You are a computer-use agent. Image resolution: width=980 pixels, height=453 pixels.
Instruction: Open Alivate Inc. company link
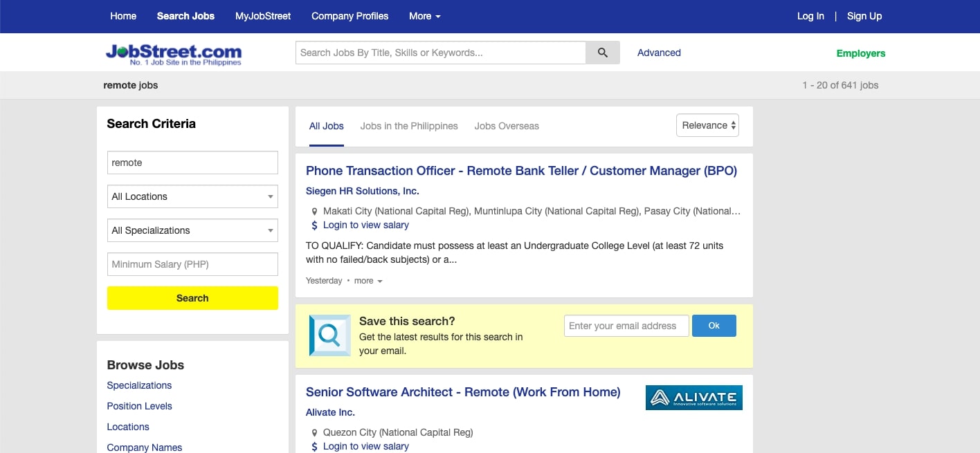(x=330, y=412)
